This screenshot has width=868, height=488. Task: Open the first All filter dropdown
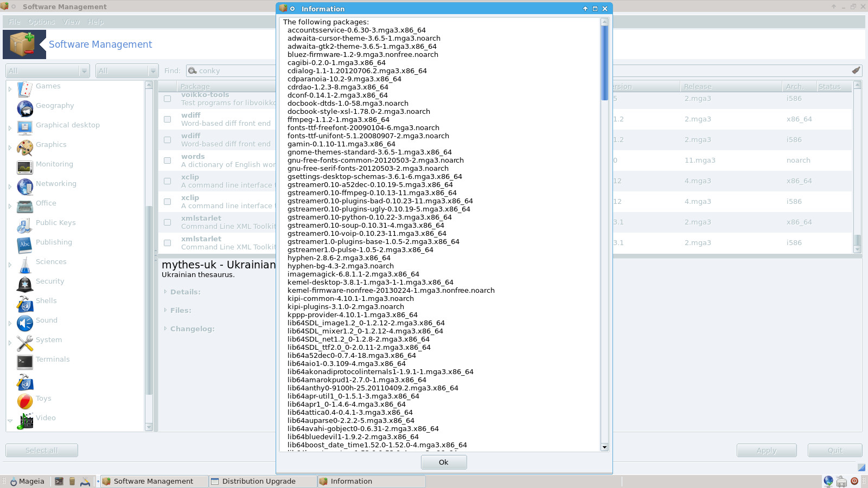pos(47,71)
